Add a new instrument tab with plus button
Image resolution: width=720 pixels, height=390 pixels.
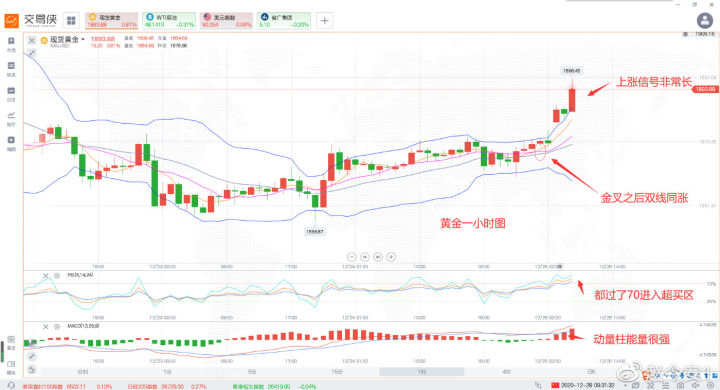324,21
